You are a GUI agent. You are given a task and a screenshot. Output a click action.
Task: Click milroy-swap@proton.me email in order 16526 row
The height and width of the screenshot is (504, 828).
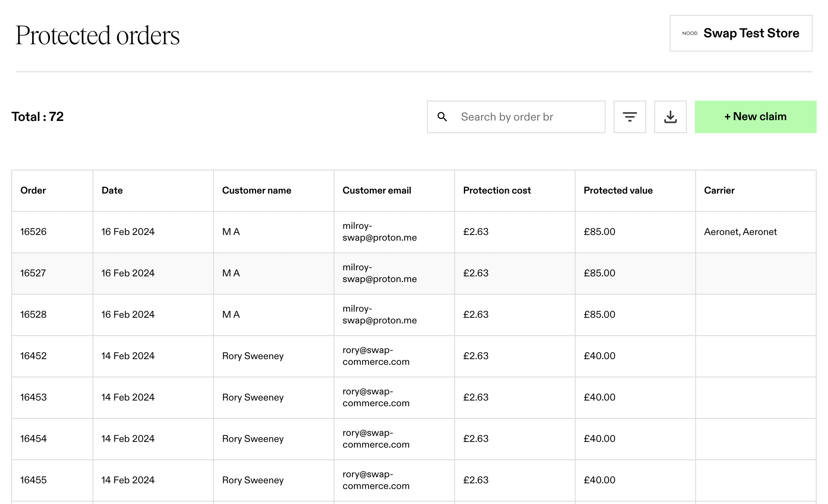pyautogui.click(x=379, y=232)
